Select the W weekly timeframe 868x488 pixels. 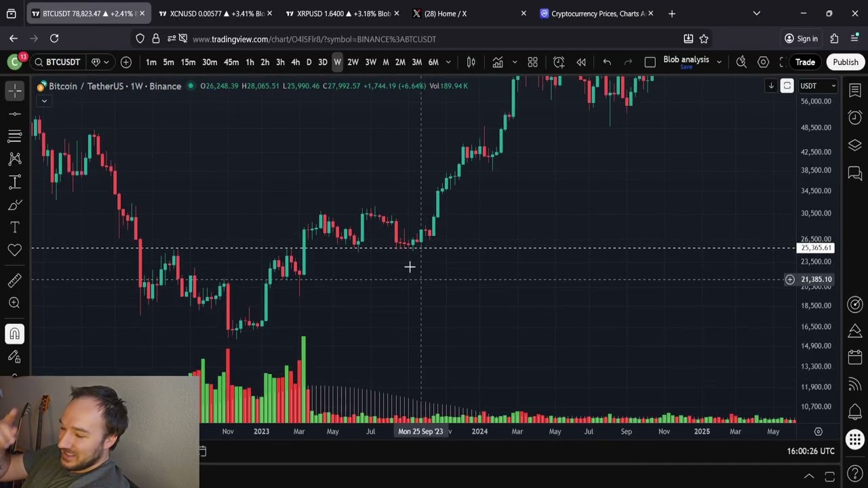[337, 62]
